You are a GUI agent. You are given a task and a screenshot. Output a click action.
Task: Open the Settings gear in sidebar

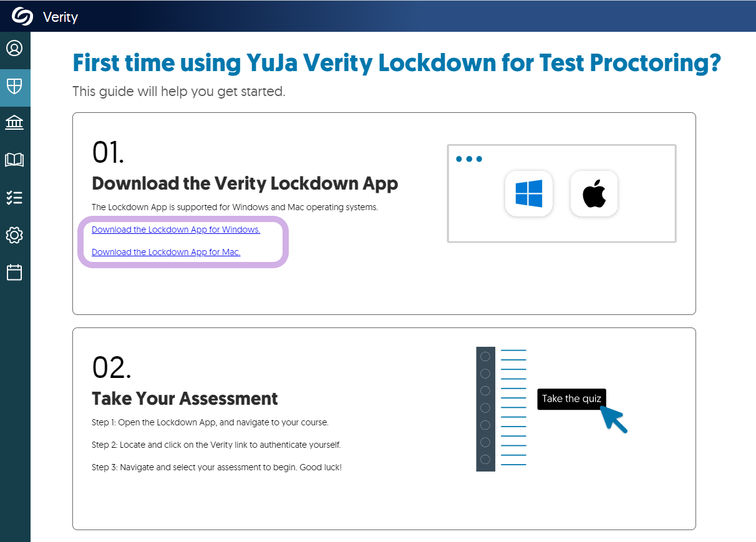coord(14,235)
